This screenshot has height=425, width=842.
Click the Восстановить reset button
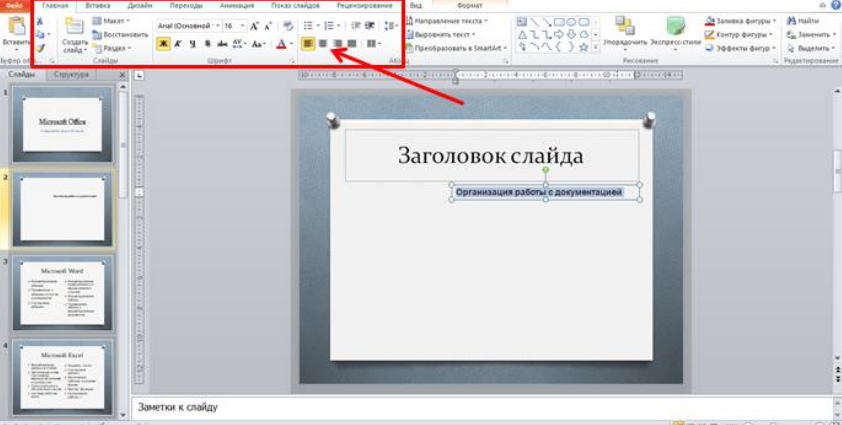click(120, 34)
